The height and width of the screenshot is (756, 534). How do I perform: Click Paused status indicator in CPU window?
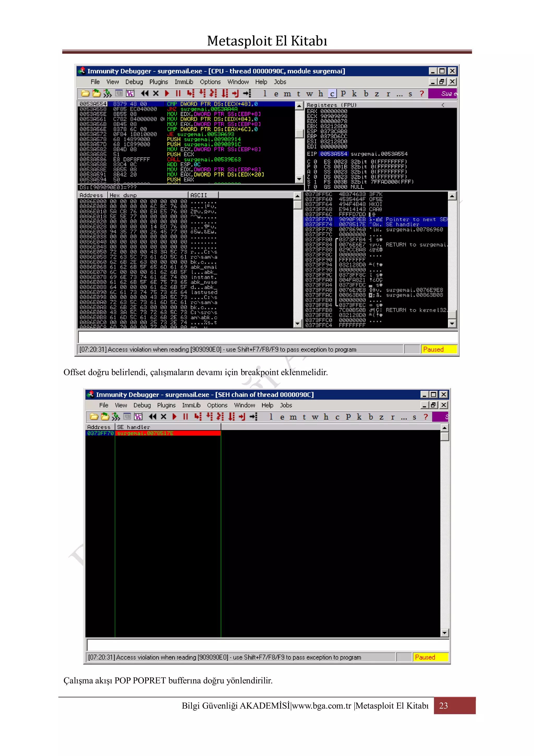439,349
